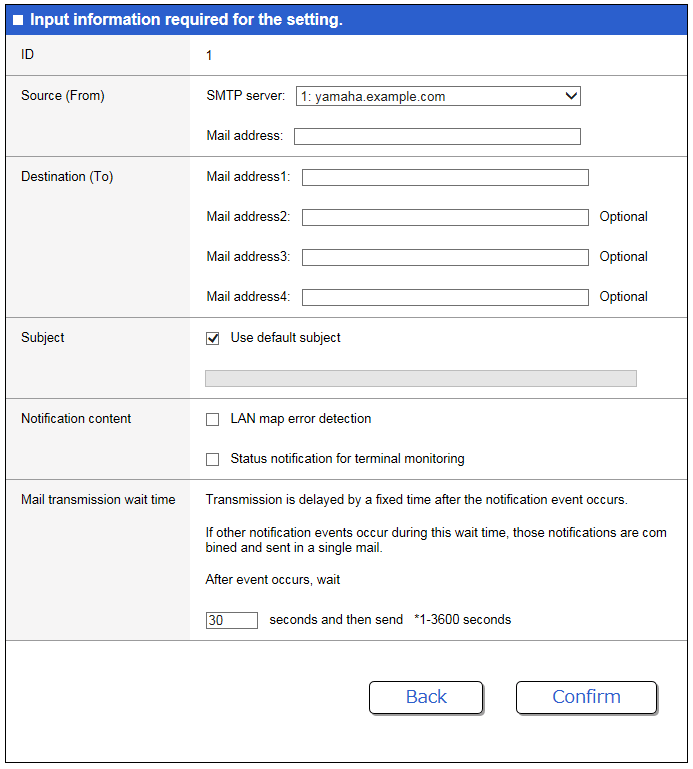Image resolution: width=693 pixels, height=769 pixels.
Task: Enable LAN map error detection
Action: (x=213, y=420)
